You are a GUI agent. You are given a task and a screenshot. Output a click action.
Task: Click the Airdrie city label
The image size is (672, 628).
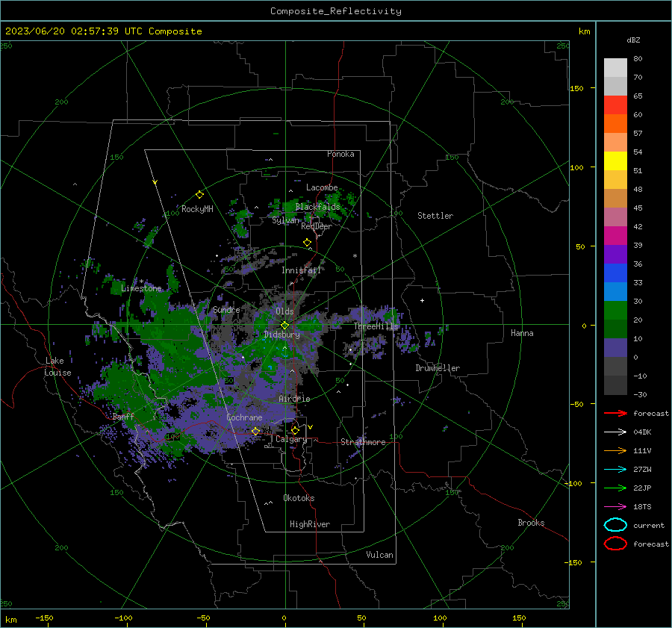[x=294, y=399]
